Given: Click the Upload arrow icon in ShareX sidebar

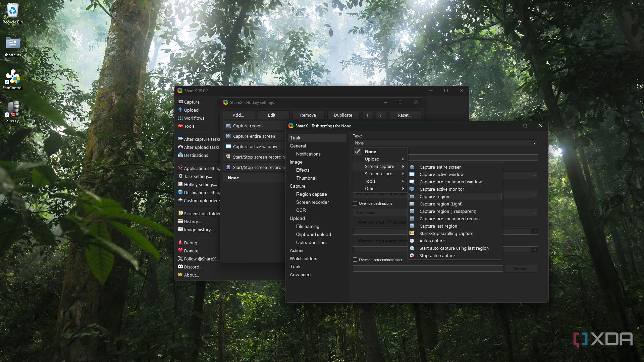Looking at the screenshot, I should click(x=180, y=110).
